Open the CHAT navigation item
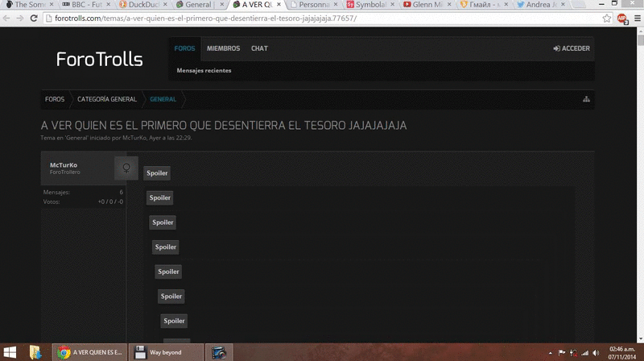The height and width of the screenshot is (361, 644). click(259, 48)
